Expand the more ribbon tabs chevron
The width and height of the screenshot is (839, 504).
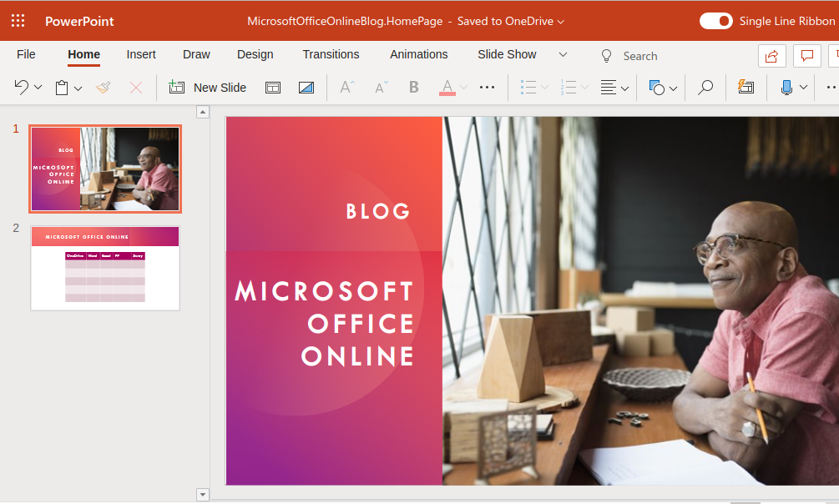[563, 54]
